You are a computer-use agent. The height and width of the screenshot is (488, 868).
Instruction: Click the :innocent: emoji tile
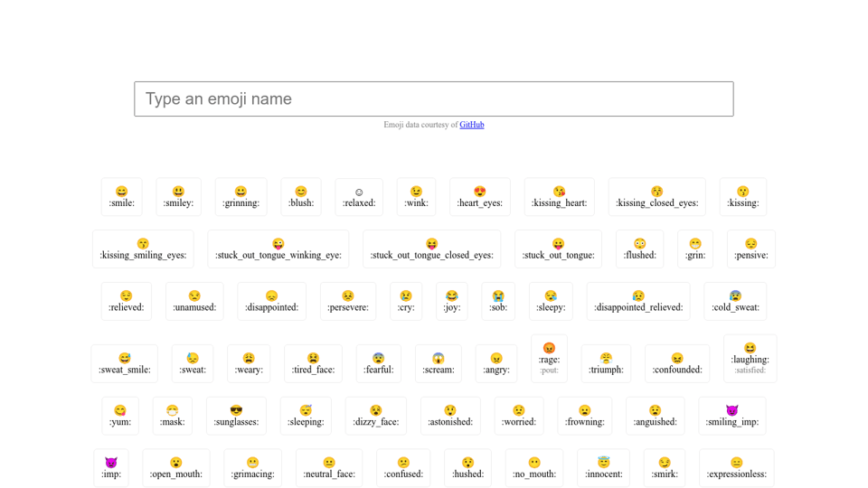pos(603,468)
